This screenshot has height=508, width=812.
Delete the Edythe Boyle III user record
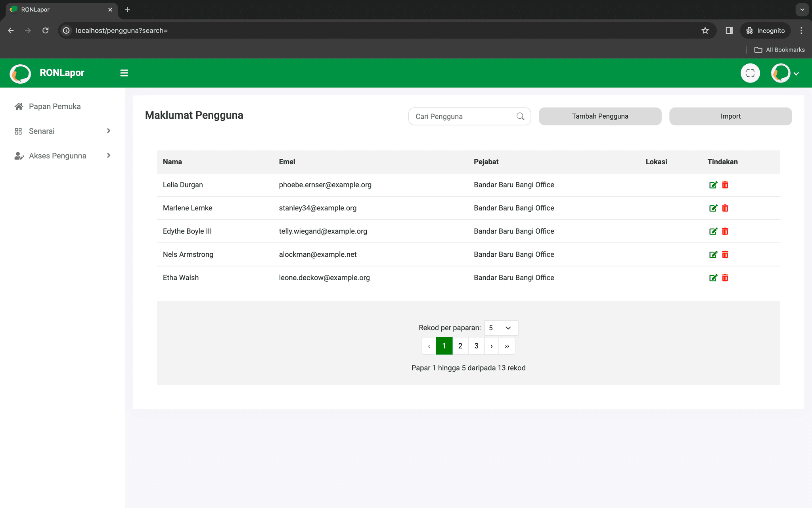pyautogui.click(x=725, y=231)
